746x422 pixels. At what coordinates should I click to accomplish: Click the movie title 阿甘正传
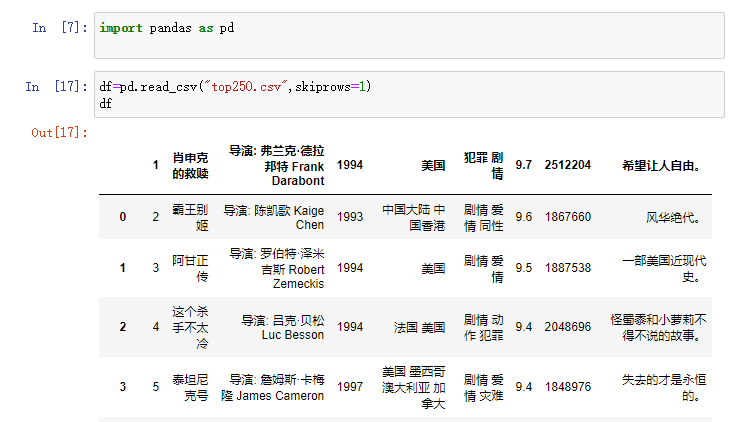pyautogui.click(x=190, y=268)
